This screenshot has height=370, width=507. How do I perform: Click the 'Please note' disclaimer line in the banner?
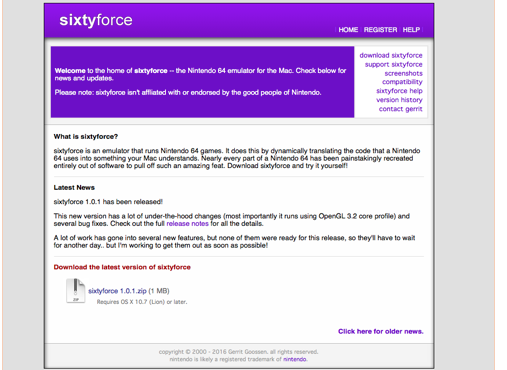pyautogui.click(x=188, y=93)
